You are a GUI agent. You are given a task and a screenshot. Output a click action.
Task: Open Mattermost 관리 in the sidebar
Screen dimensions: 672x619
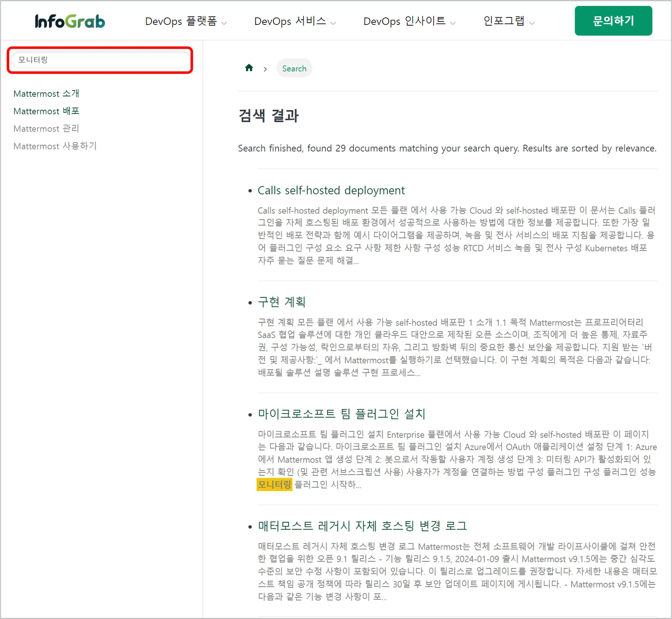(46, 129)
